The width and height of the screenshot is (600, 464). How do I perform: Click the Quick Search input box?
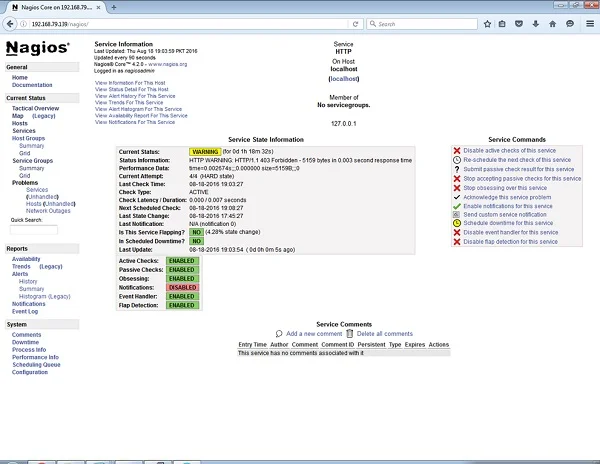(x=34, y=230)
